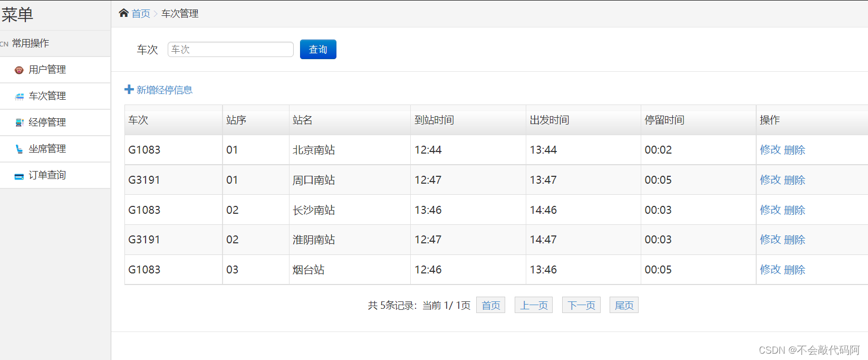Click departure time 13:47 cell
This screenshot has width=868, height=360.
[583, 180]
